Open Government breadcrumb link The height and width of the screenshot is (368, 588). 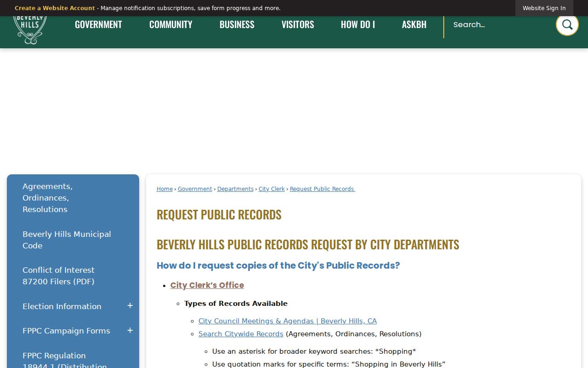[195, 189]
